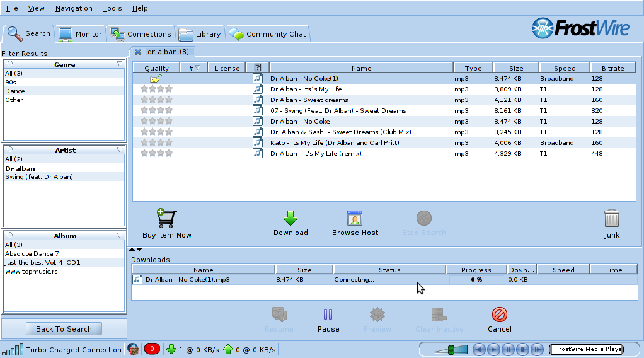This screenshot has width=644, height=358.
Task: Sort results by Quality column header
Action: (156, 68)
